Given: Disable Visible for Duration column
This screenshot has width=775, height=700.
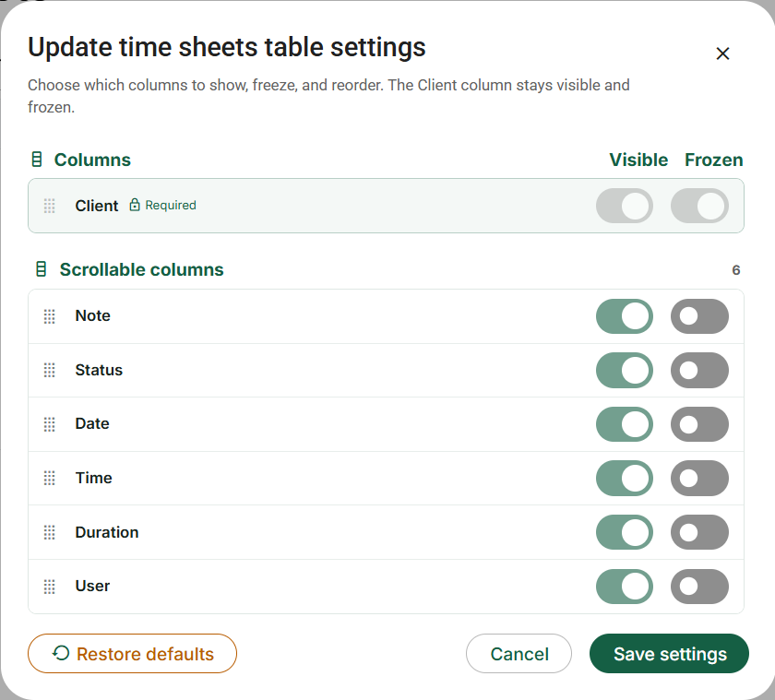Looking at the screenshot, I should pyautogui.click(x=625, y=532).
